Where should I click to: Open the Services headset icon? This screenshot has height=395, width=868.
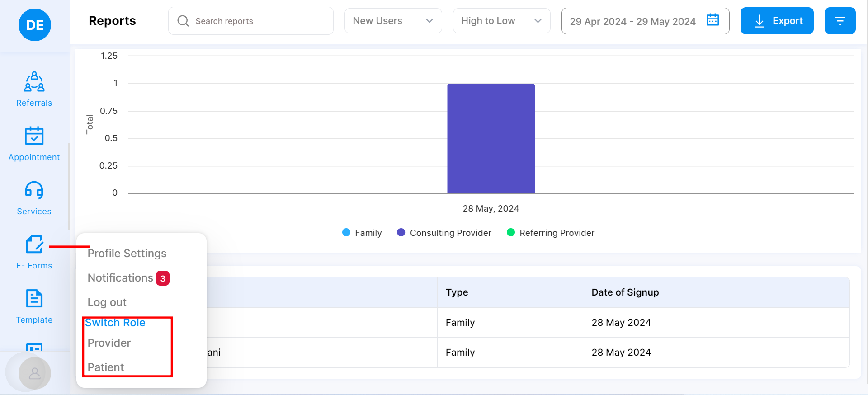[34, 190]
